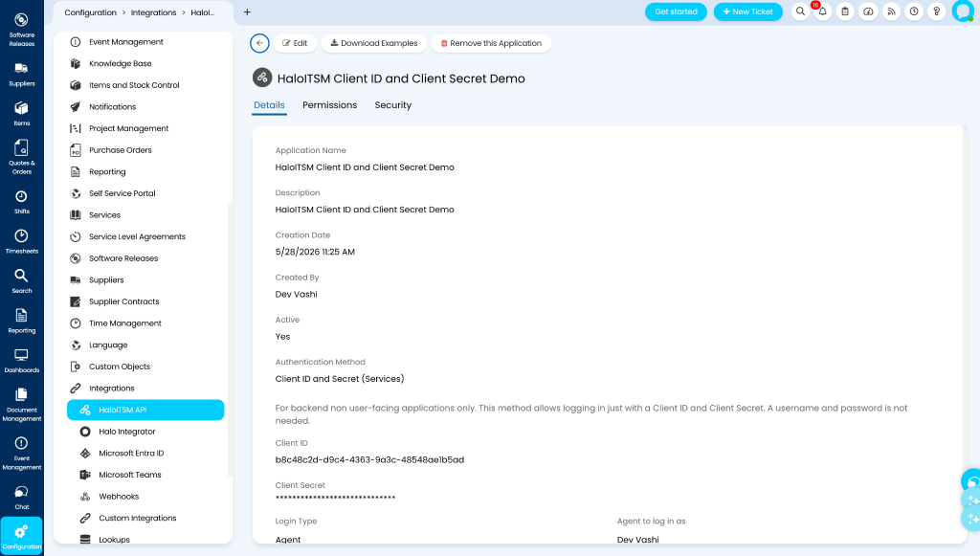980x556 pixels.
Task: Open the help question mark icon
Action: (936, 11)
